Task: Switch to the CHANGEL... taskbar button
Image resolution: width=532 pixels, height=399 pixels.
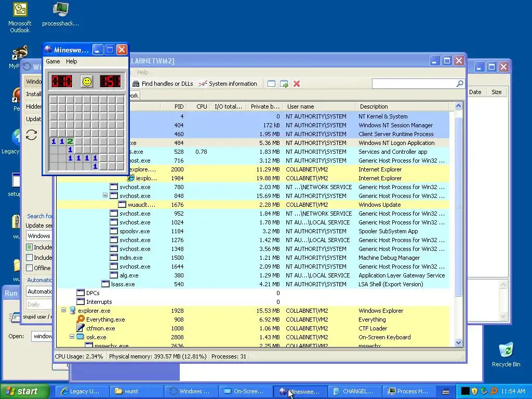Action: [355, 391]
